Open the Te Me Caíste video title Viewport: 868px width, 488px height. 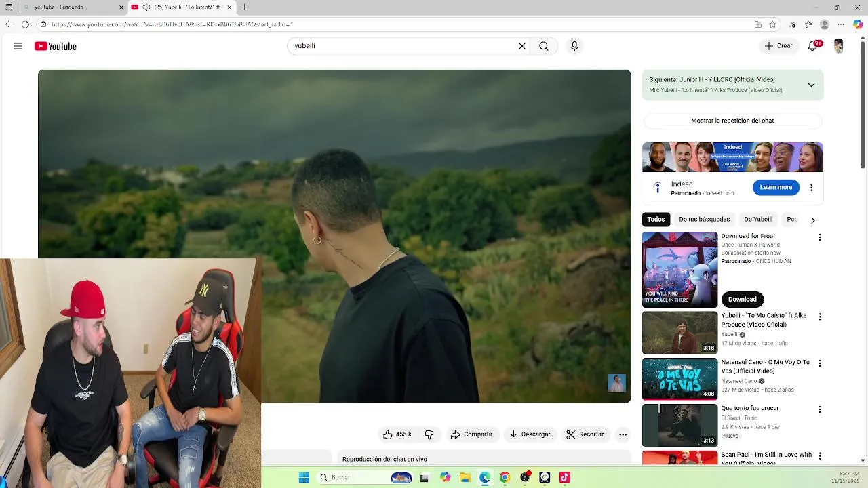(764, 320)
